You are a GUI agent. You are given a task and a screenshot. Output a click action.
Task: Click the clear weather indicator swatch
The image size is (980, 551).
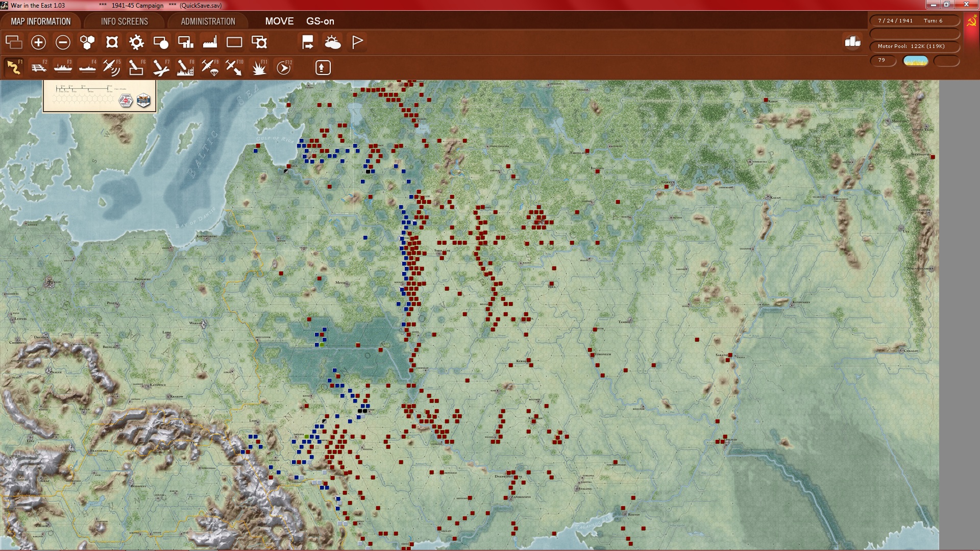(916, 61)
